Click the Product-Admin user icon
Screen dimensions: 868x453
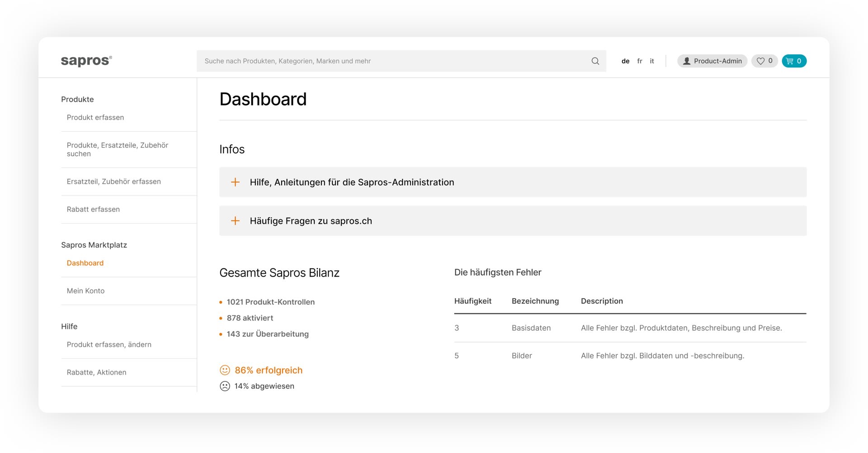click(x=687, y=61)
